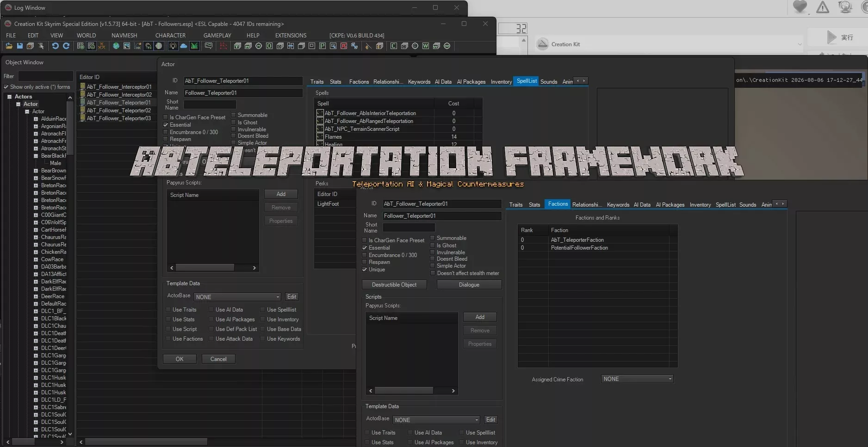Click the Dialogue button
The height and width of the screenshot is (447, 868).
point(469,285)
